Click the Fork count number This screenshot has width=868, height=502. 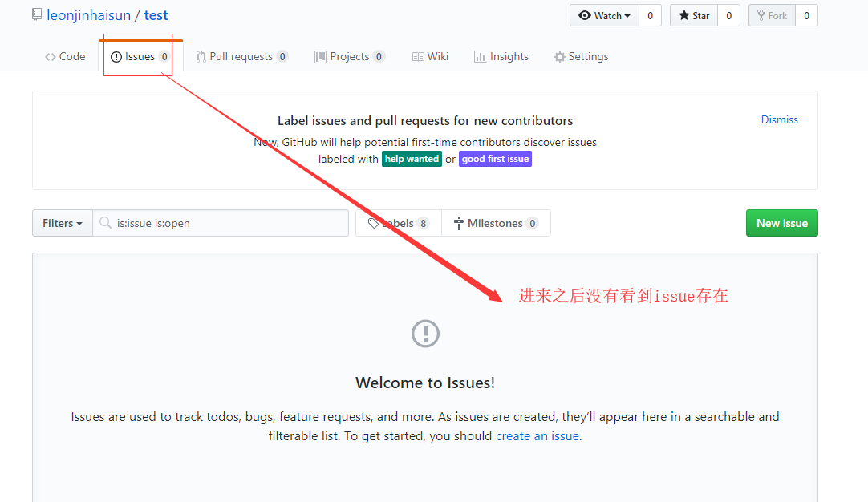coord(806,15)
